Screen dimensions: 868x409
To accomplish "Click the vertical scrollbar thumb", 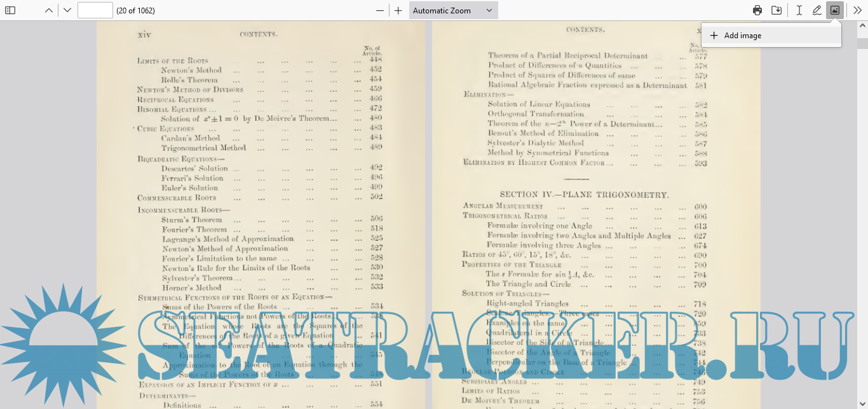I will 862,43.
